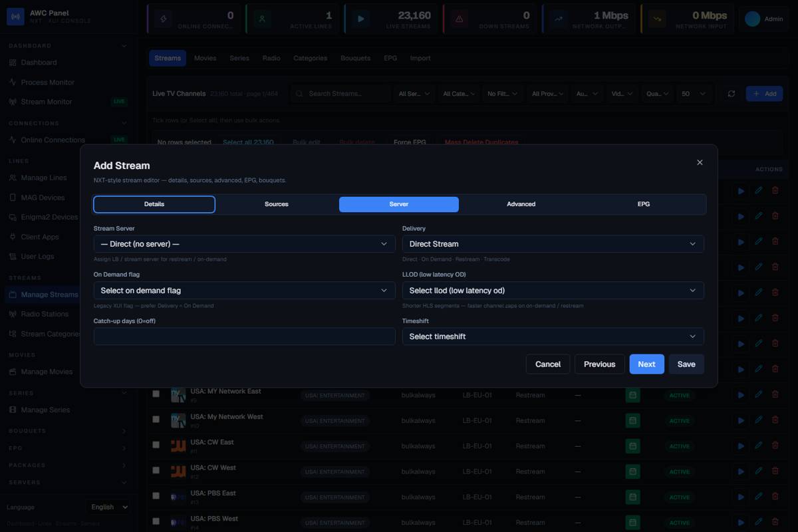Tick the checkbox for USA: MY Network East
Viewport: 798px width, 532px height.
pyautogui.click(x=156, y=394)
